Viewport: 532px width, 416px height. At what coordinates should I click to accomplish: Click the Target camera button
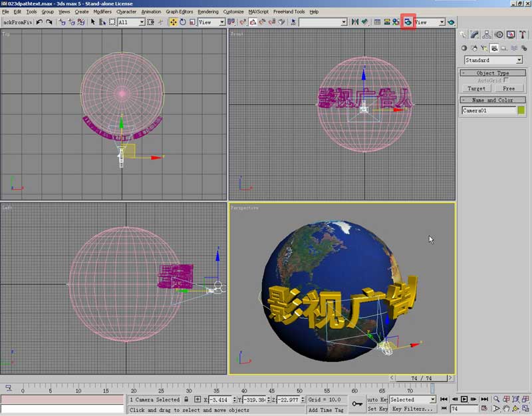click(476, 88)
